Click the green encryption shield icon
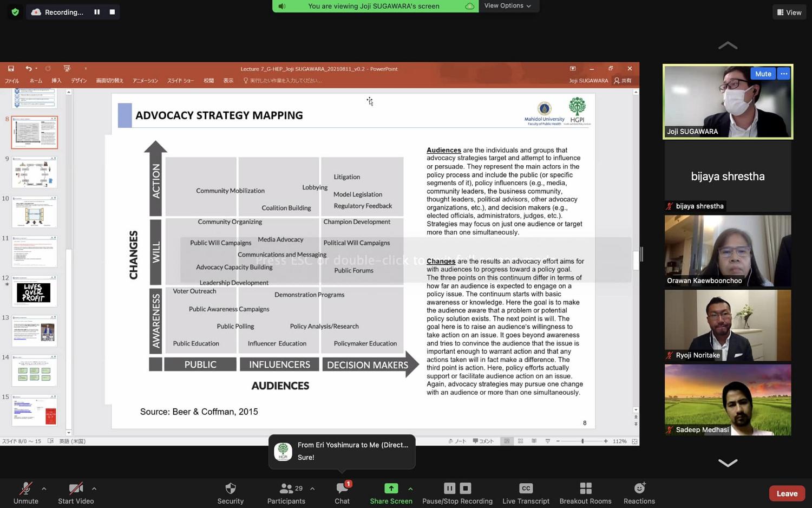The height and width of the screenshot is (508, 812). click(x=15, y=12)
